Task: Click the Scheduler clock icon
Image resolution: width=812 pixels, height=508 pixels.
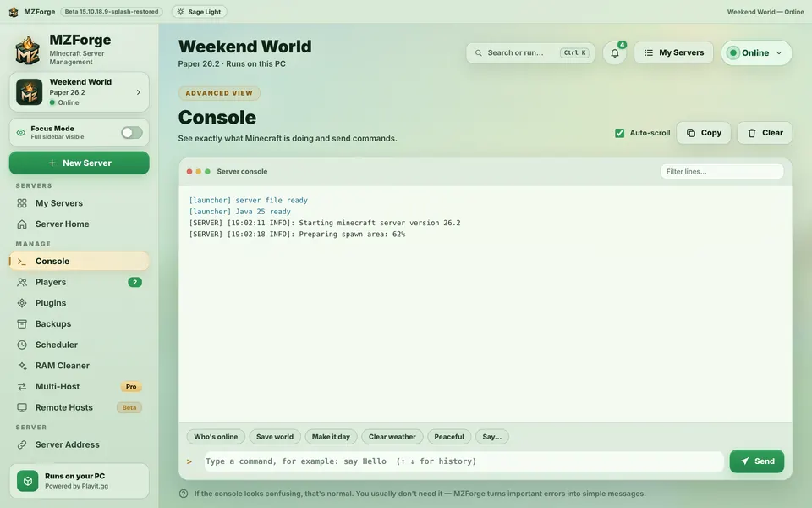Action: click(22, 345)
